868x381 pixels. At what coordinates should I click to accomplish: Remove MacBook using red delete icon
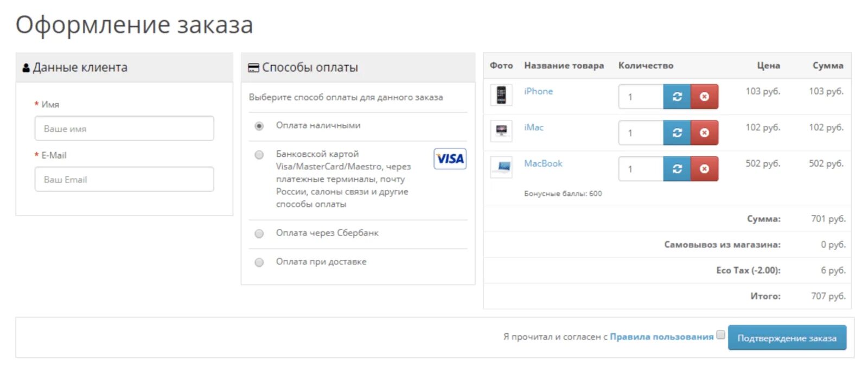tap(704, 169)
